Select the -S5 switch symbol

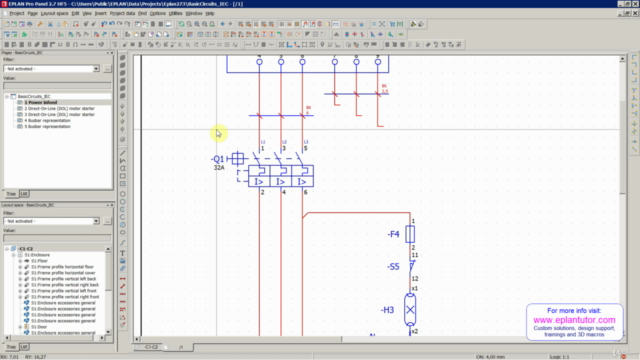411,267
